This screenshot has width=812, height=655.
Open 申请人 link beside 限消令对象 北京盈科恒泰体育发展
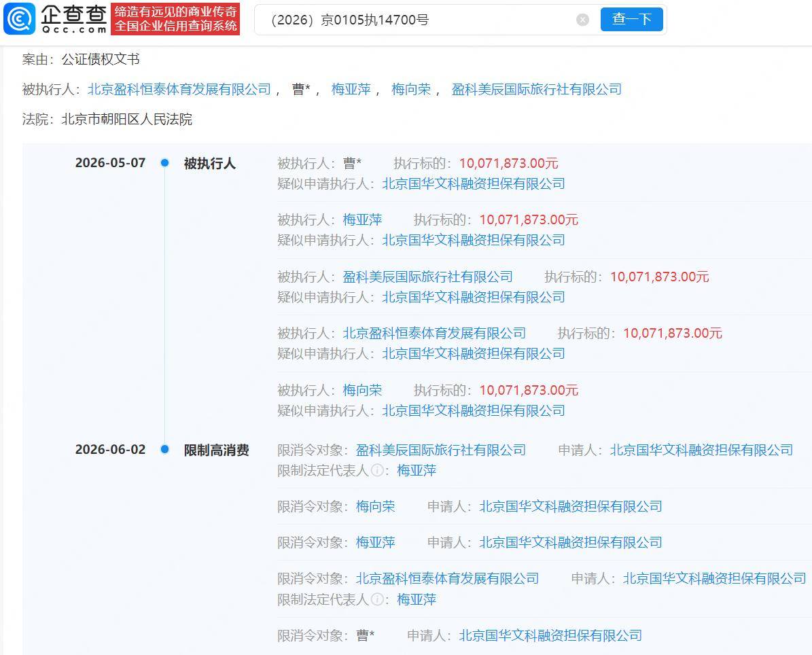(x=715, y=578)
